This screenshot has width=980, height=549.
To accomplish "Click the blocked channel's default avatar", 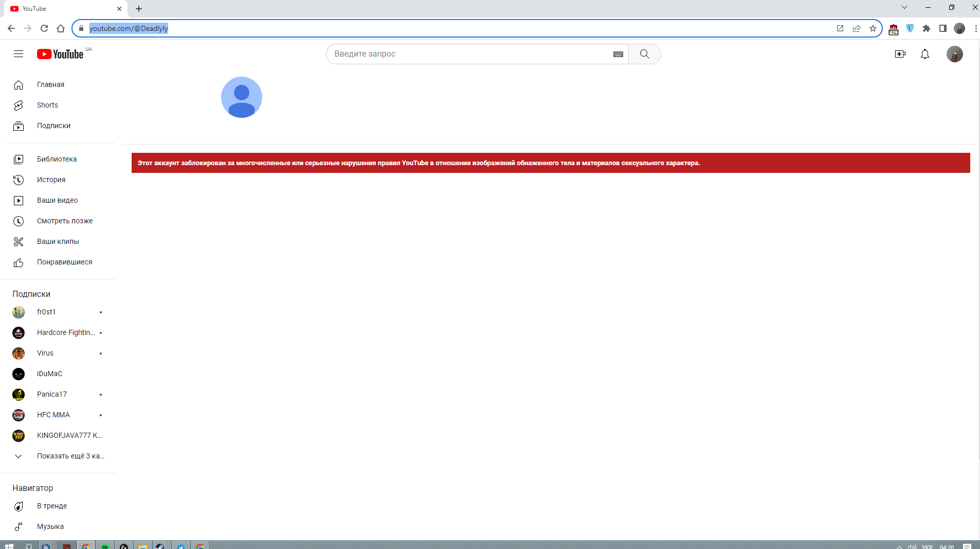I will pyautogui.click(x=242, y=97).
